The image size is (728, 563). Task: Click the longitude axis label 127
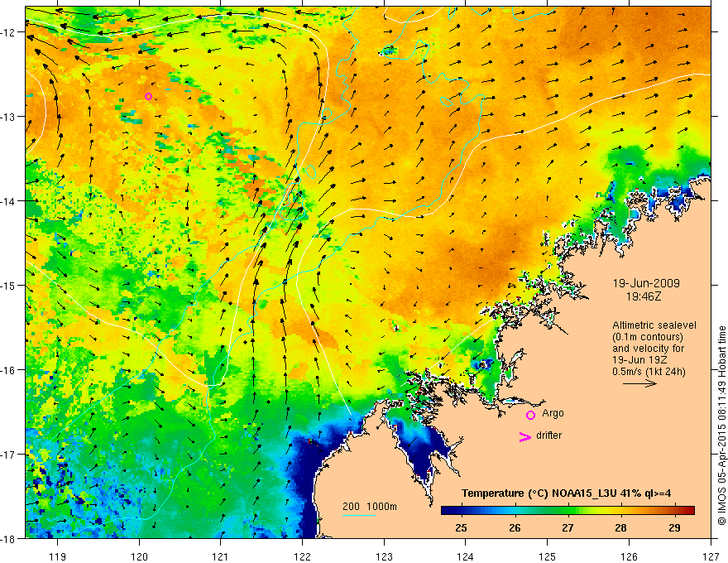tap(711, 556)
